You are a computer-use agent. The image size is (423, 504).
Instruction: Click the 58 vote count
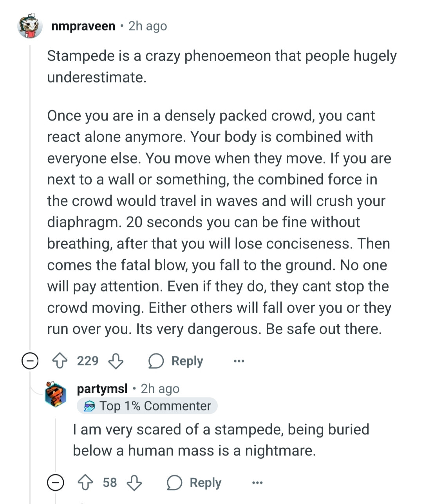point(110,482)
